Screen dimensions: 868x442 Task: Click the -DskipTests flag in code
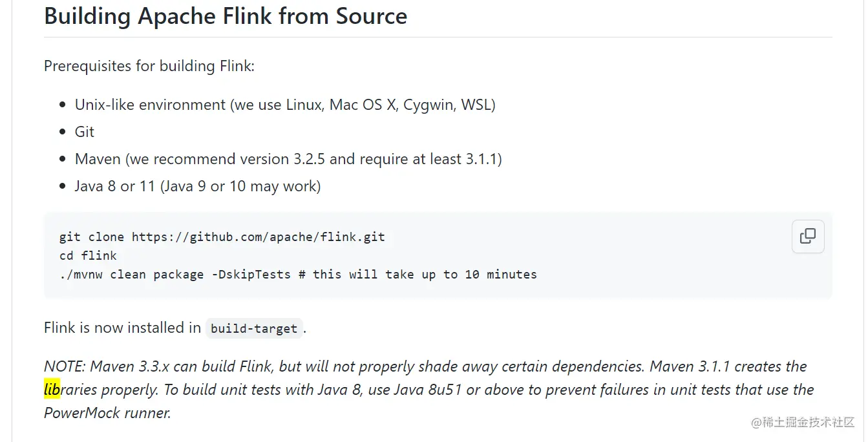pos(251,275)
